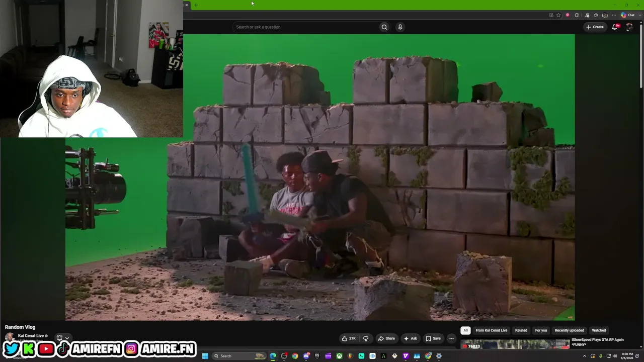Open Settings gear in the taskbar
Screen dimensions: 644x362
pyautogui.click(x=439, y=356)
